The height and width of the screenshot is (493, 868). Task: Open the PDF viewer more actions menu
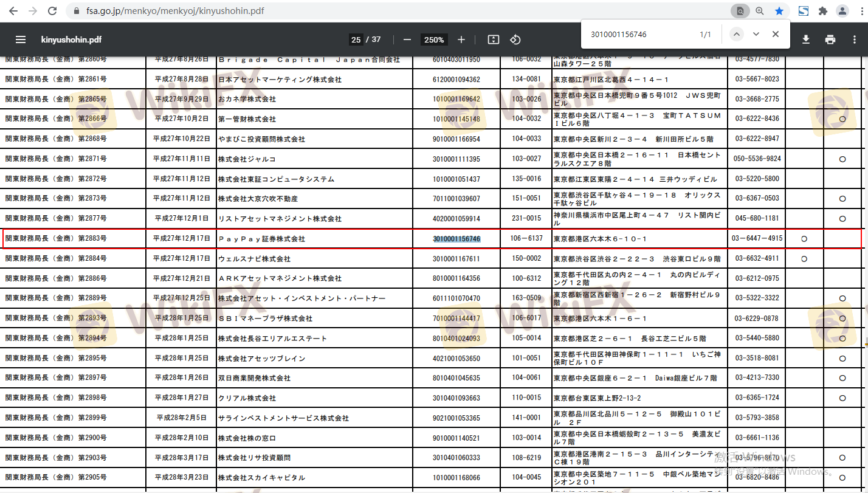854,40
